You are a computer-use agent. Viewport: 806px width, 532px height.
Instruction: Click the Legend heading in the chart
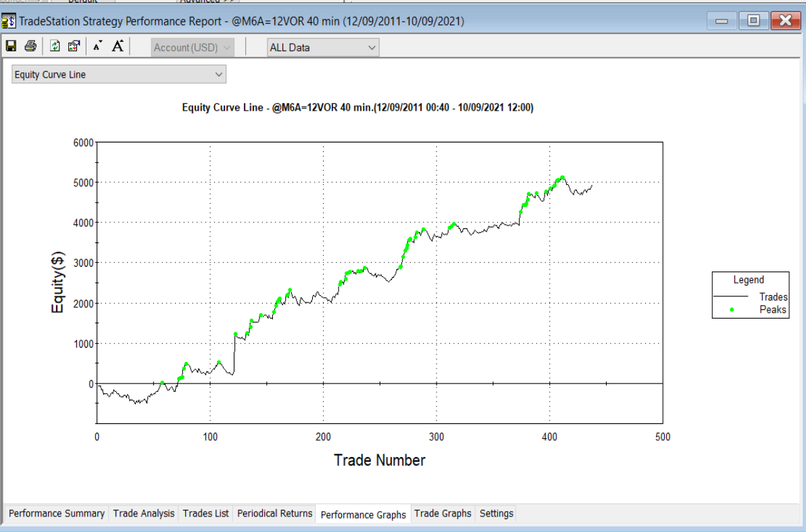point(749,280)
